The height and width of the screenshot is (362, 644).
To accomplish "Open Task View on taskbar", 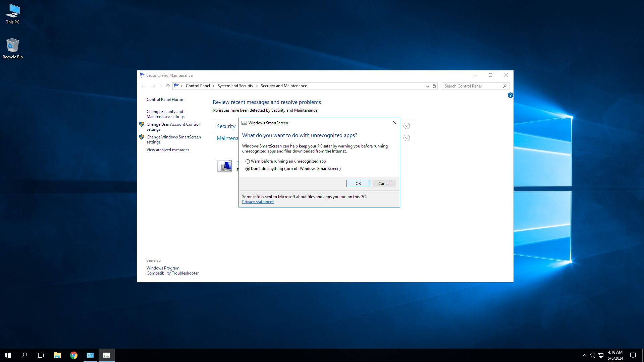I will coord(40,355).
